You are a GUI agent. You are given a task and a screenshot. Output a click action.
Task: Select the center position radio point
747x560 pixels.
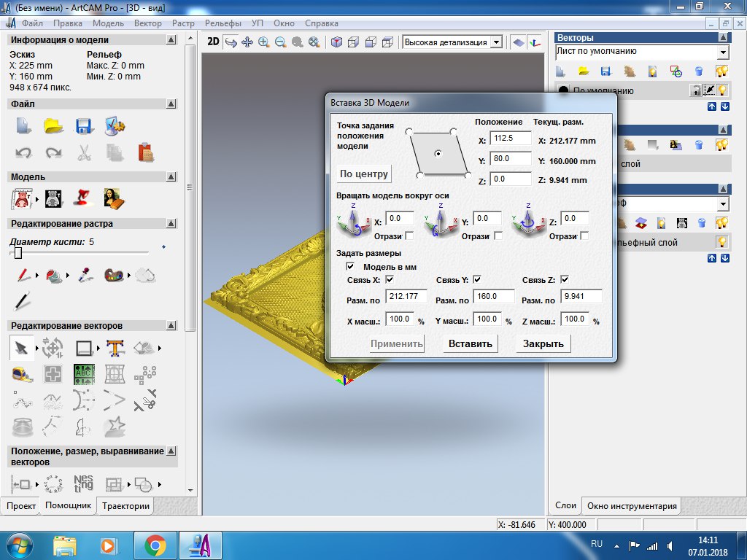point(438,153)
